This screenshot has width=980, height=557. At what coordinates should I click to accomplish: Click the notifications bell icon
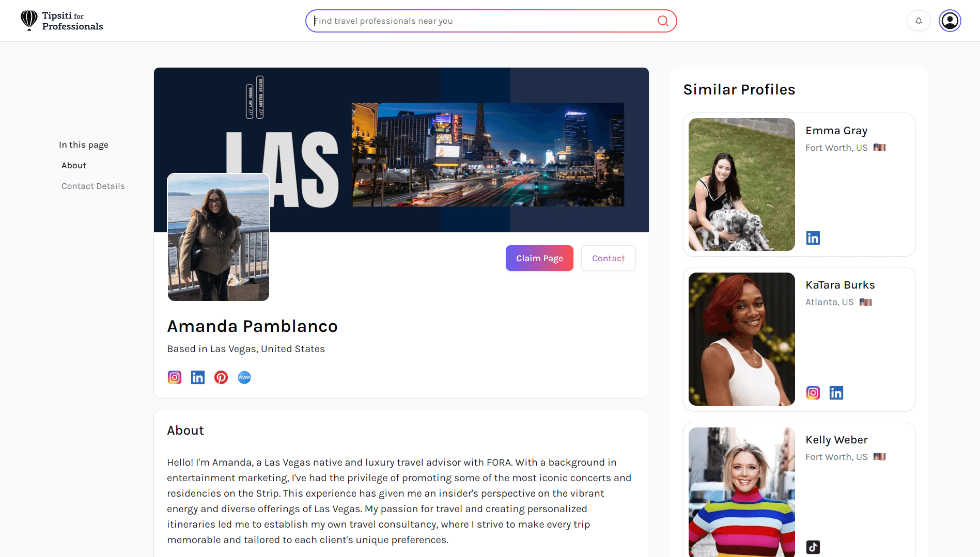point(919,21)
